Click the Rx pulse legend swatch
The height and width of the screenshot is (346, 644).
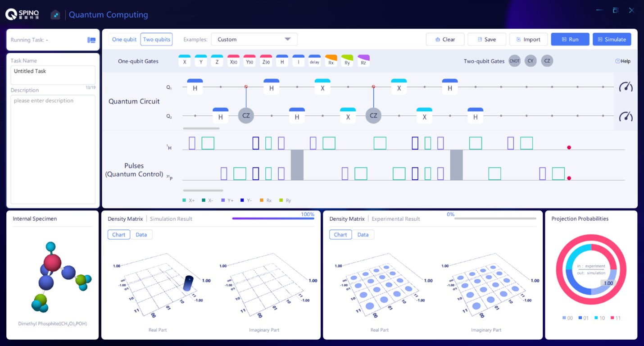(262, 200)
